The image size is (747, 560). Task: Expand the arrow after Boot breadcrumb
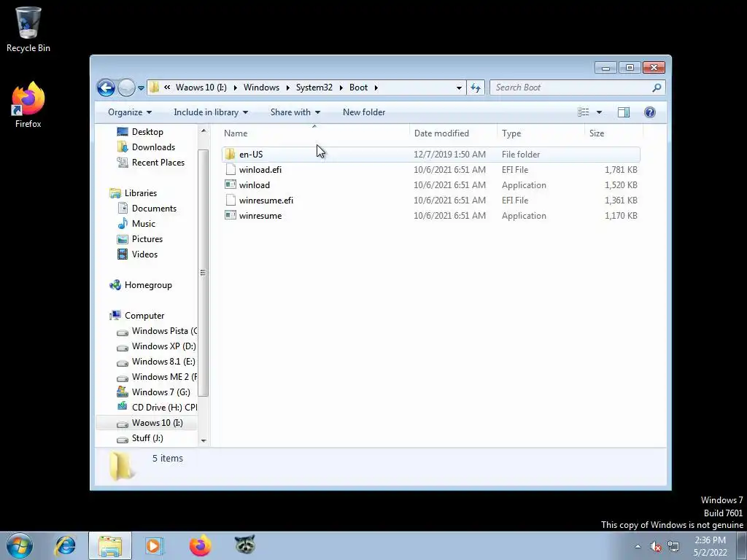pyautogui.click(x=376, y=87)
